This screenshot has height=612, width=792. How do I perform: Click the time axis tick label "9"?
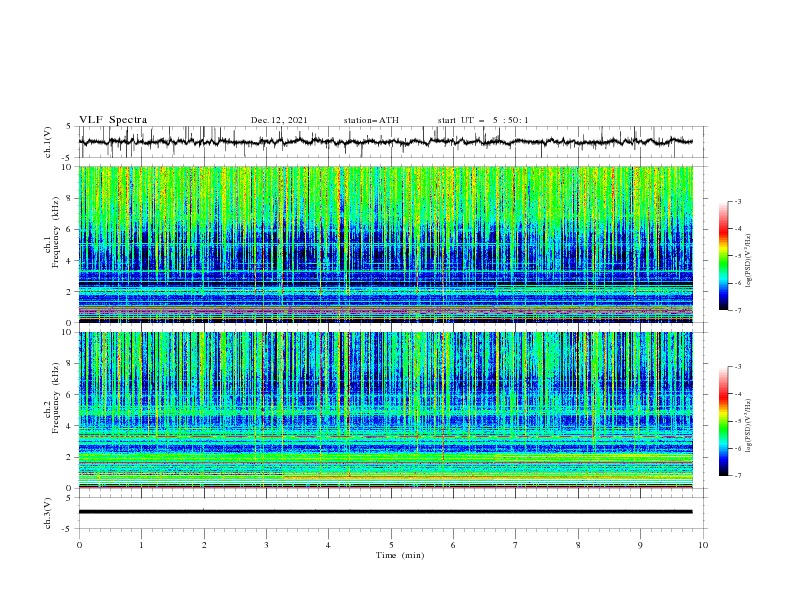pyautogui.click(x=640, y=545)
